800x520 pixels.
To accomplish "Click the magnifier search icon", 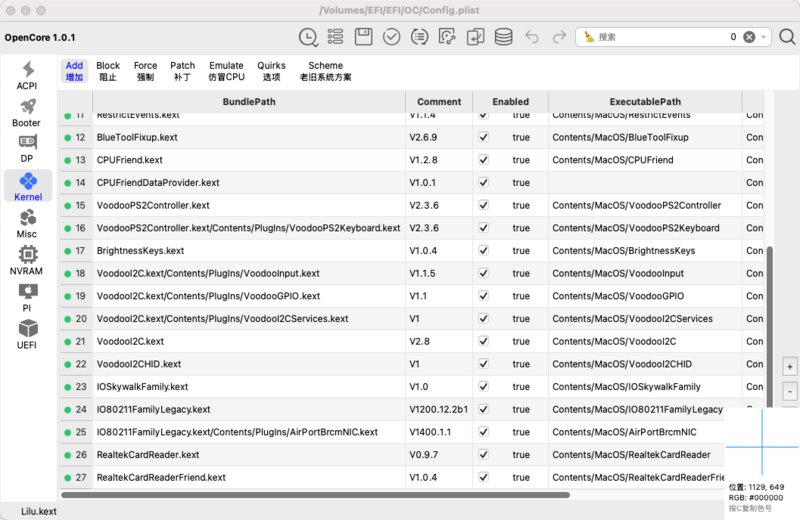I will click(787, 37).
